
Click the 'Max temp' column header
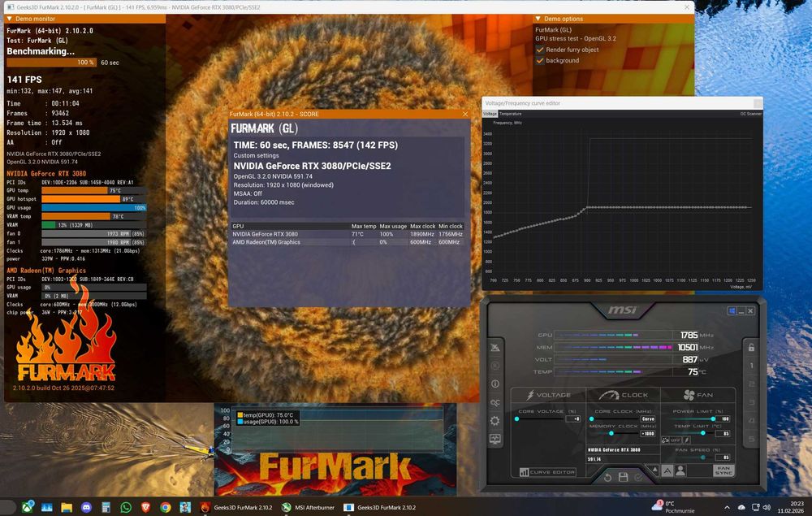(x=364, y=226)
